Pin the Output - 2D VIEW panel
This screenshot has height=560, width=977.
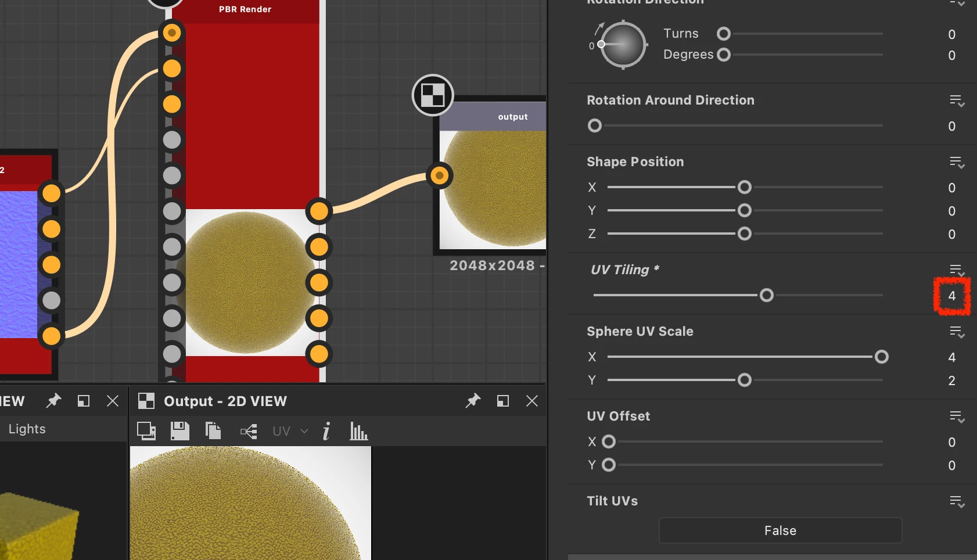473,401
